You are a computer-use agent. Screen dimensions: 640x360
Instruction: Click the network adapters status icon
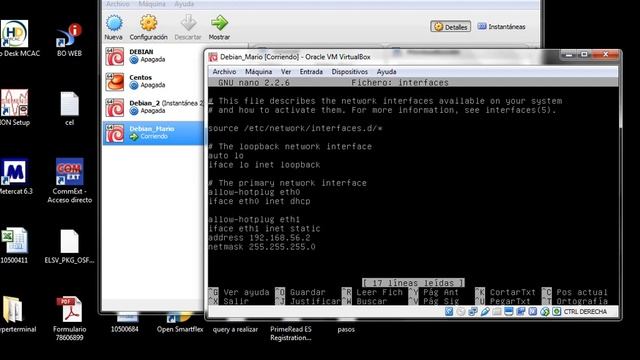[x=473, y=312]
